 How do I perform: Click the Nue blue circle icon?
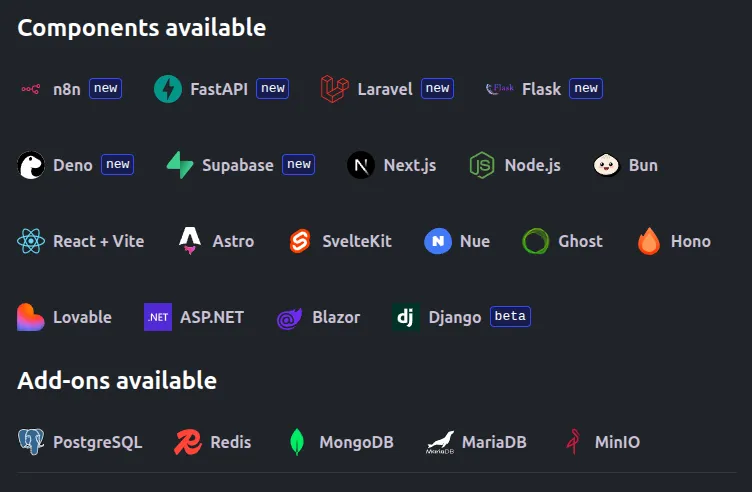click(438, 241)
